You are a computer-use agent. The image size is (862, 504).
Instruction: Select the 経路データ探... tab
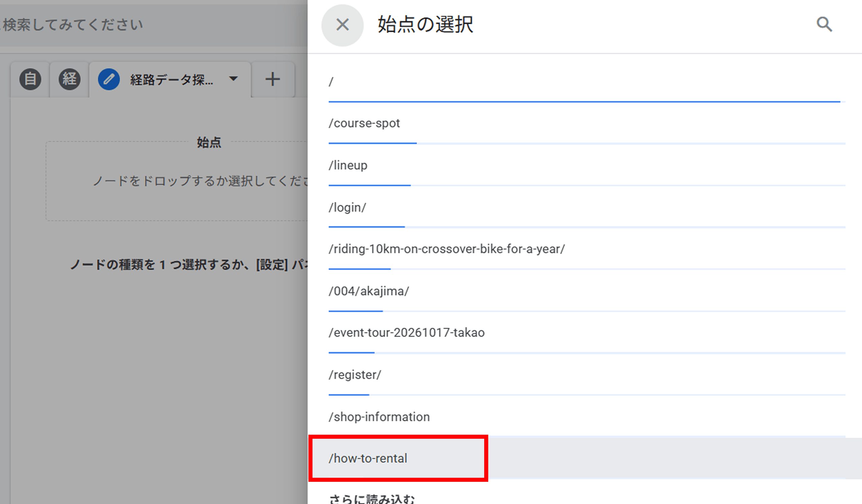[x=170, y=79]
